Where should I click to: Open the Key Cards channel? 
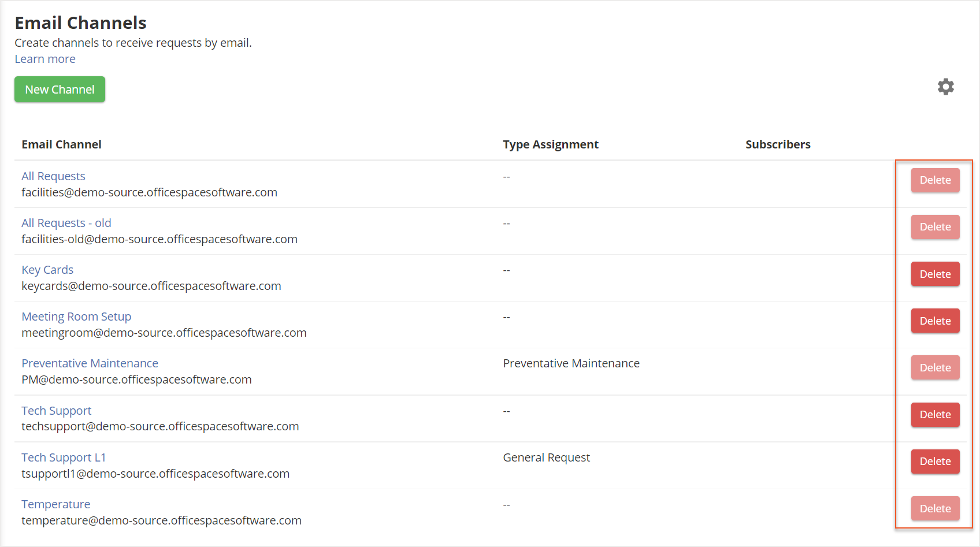pos(47,270)
